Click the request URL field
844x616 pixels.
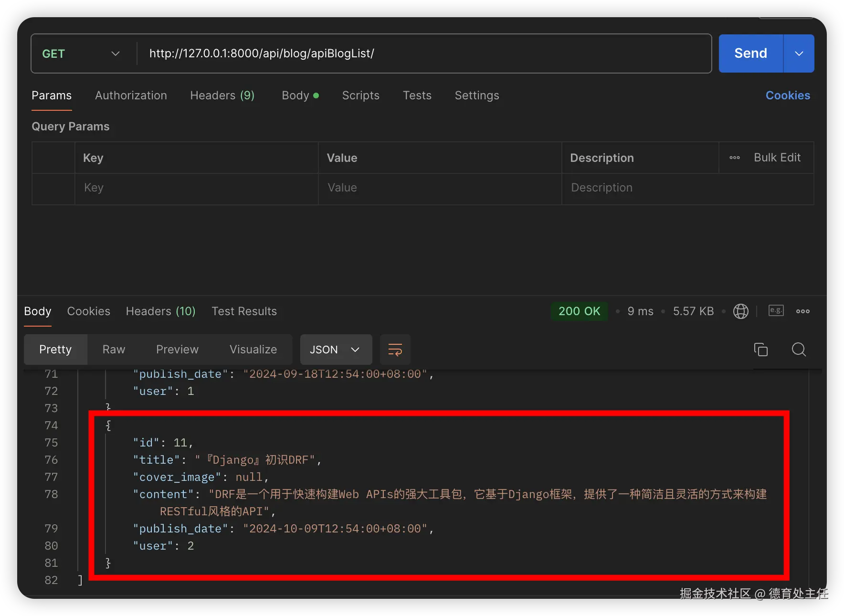click(424, 53)
